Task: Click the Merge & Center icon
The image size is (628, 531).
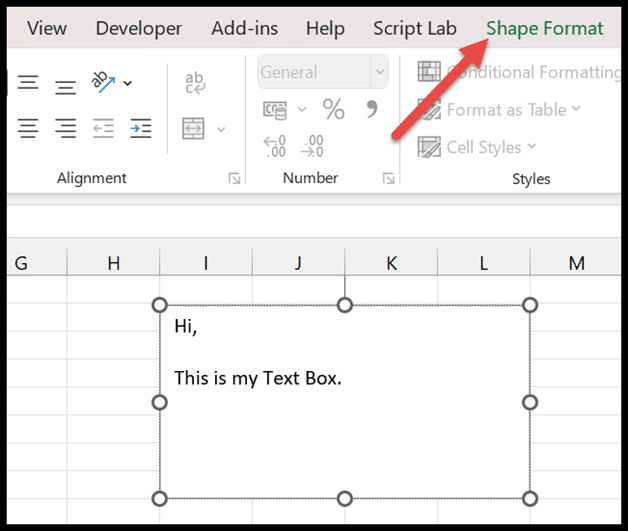Action: pos(193,129)
